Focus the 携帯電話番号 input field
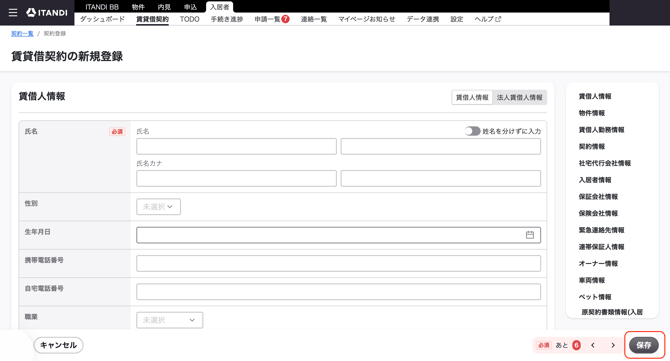 338,263
